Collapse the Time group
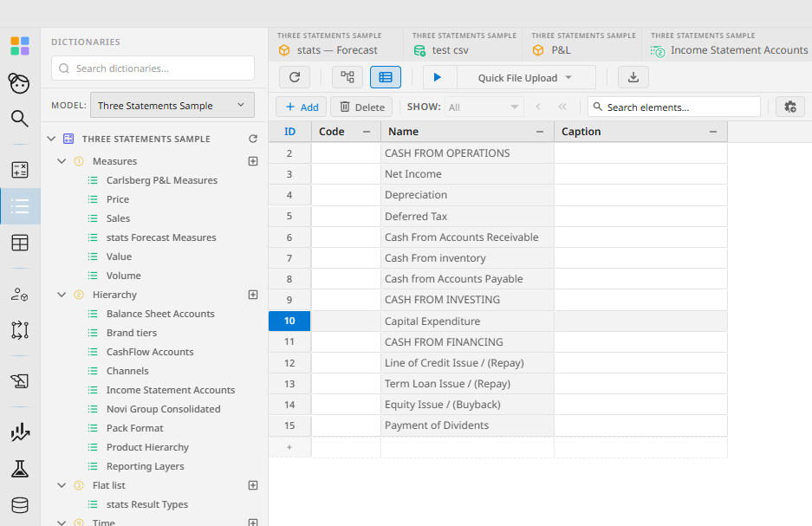The width and height of the screenshot is (812, 526). pyautogui.click(x=62, y=523)
